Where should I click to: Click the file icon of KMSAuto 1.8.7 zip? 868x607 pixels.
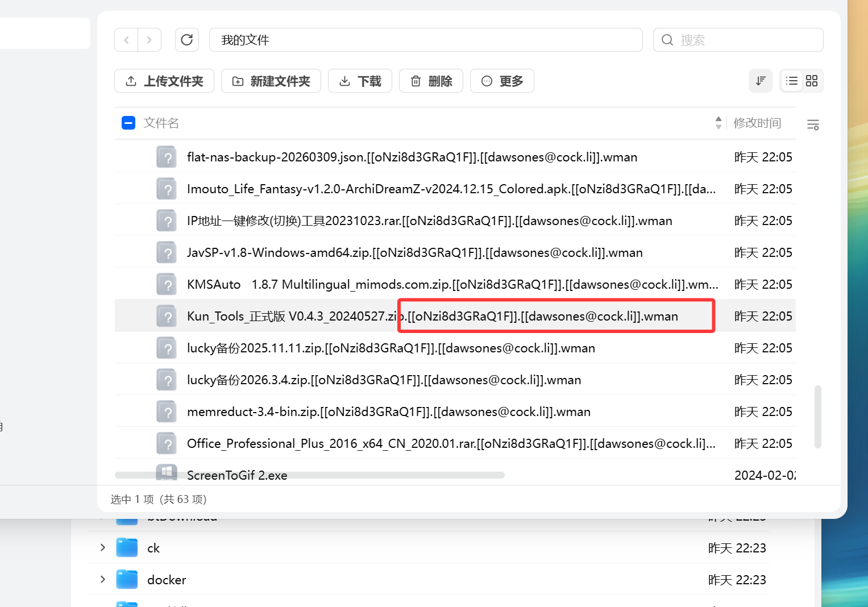pos(167,284)
